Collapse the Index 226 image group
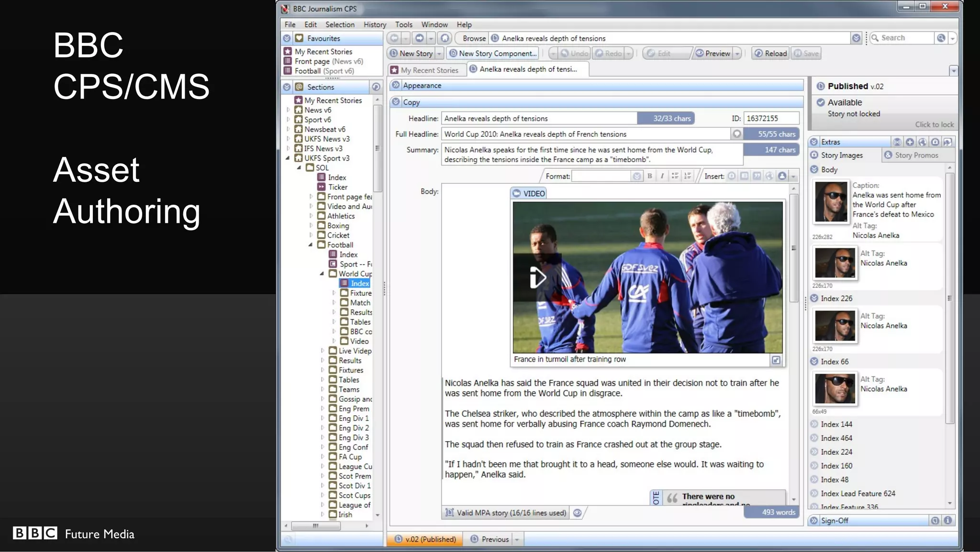 tap(814, 298)
